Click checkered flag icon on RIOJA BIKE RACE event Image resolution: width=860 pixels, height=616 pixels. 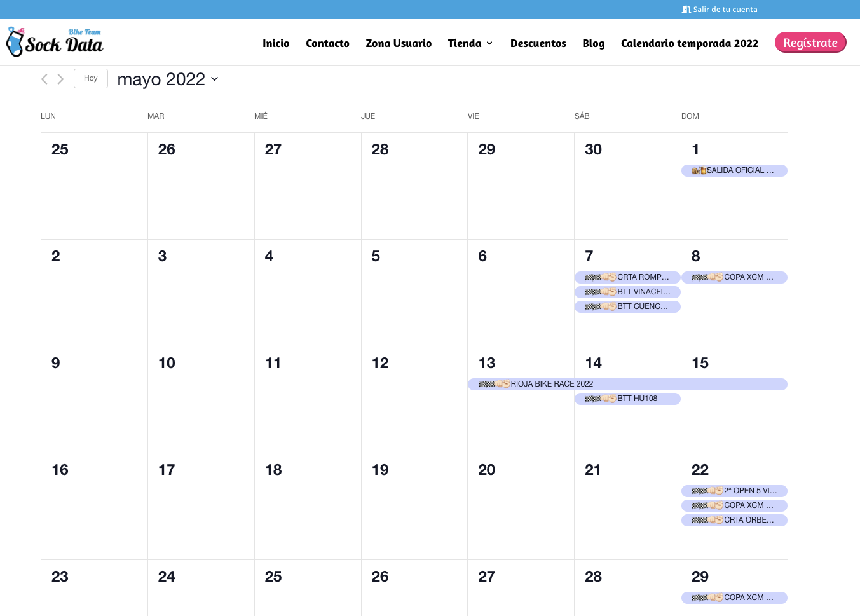coord(487,384)
